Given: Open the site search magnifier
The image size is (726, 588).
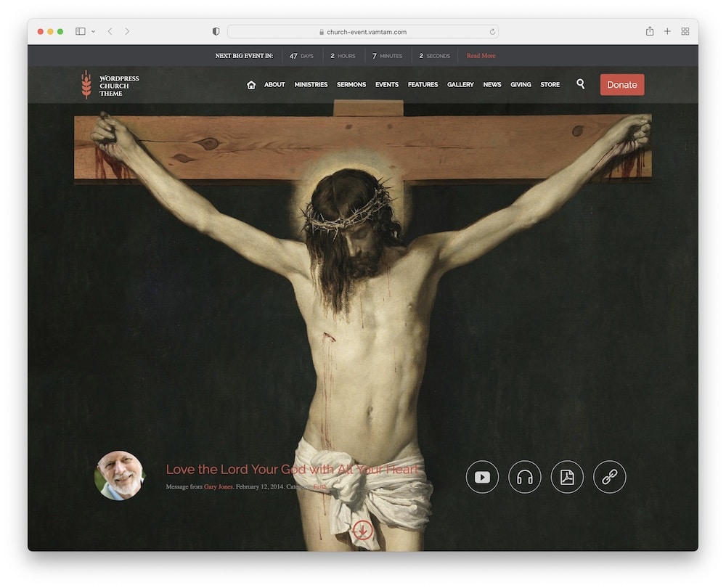Looking at the screenshot, I should click(580, 83).
